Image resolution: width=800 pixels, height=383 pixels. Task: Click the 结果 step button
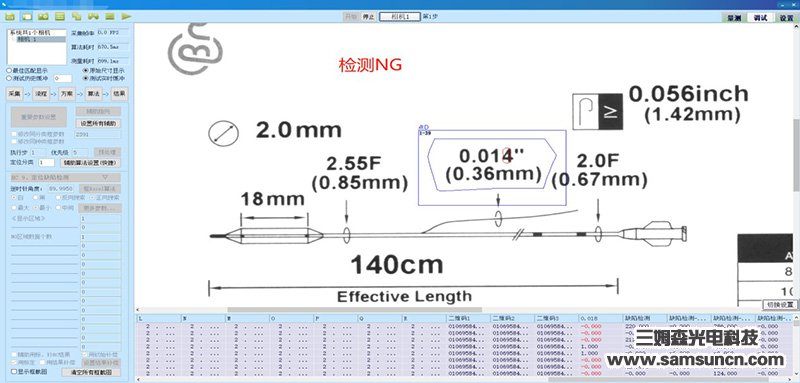119,94
